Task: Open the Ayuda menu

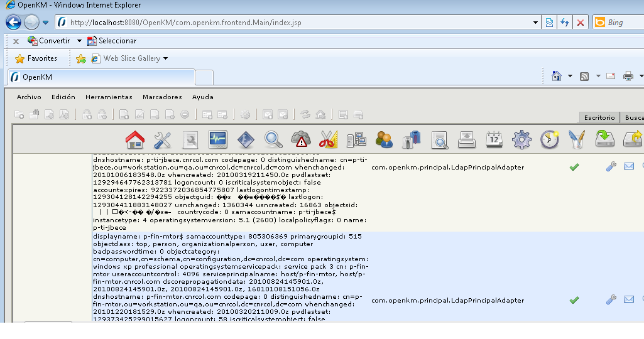Action: click(203, 97)
